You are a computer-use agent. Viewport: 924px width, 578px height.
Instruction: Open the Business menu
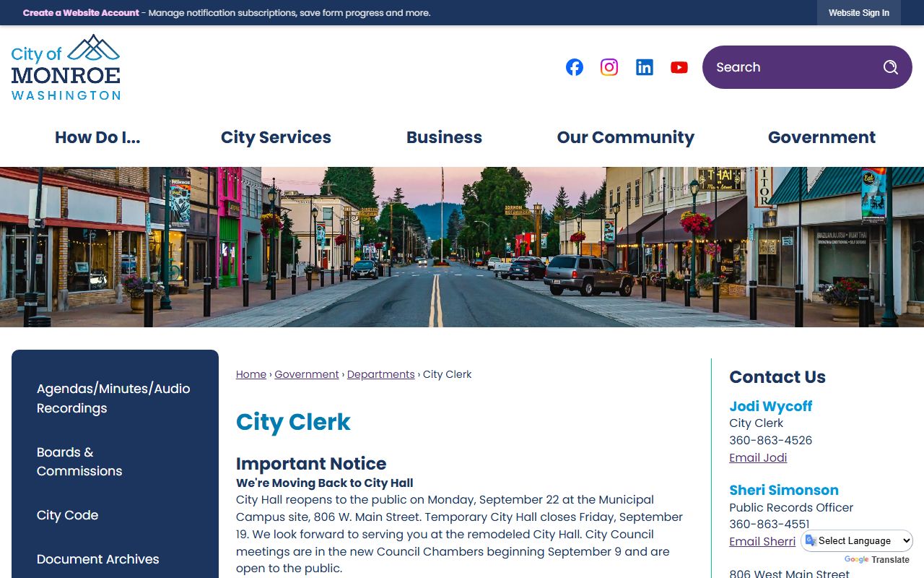coord(444,137)
